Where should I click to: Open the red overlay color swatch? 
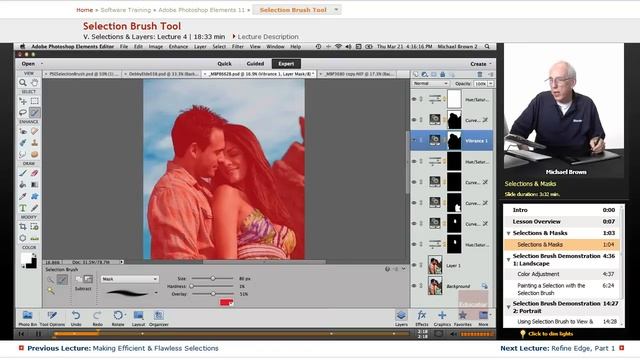(226, 302)
